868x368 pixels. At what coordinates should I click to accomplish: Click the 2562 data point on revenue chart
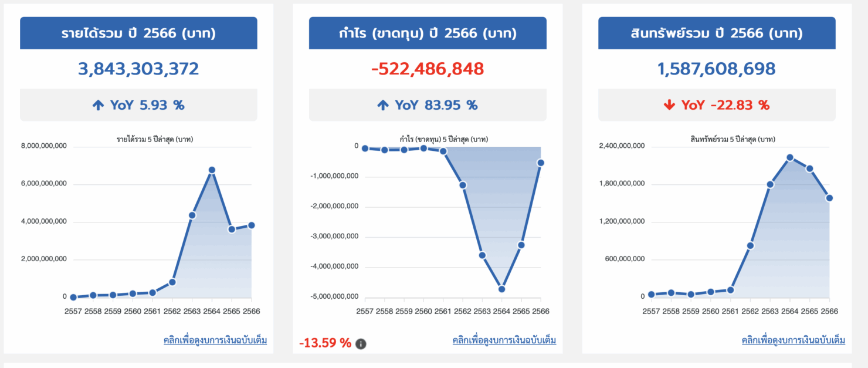click(x=171, y=282)
